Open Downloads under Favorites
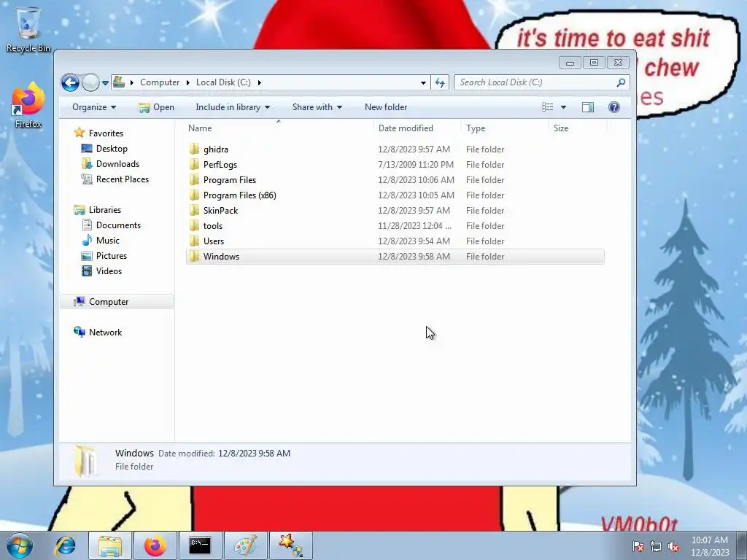 [x=117, y=164]
